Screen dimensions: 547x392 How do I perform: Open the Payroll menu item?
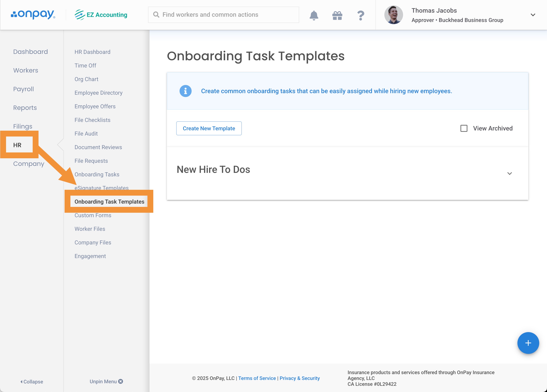pyautogui.click(x=23, y=89)
